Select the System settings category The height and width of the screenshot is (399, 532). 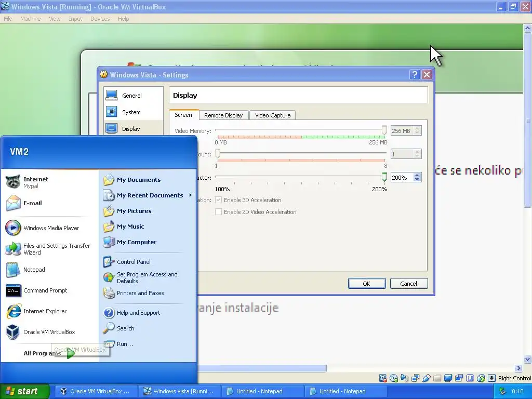click(134, 112)
